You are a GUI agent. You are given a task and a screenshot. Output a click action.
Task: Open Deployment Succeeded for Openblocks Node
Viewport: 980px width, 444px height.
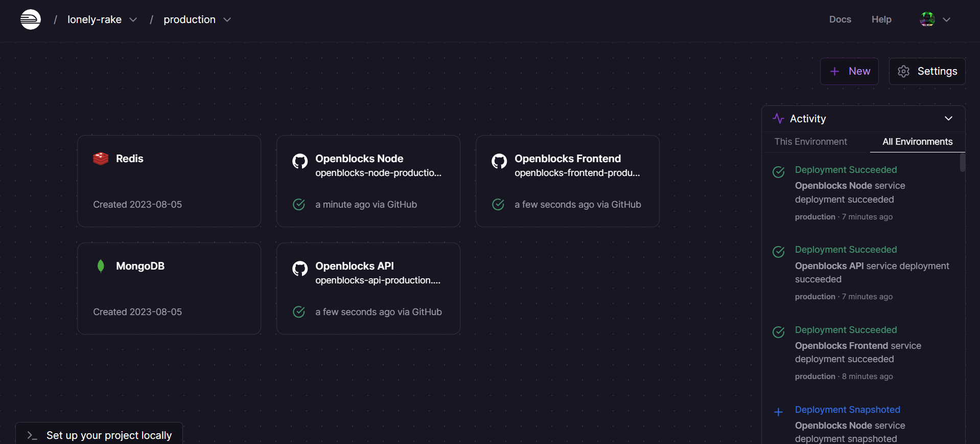[x=846, y=170]
